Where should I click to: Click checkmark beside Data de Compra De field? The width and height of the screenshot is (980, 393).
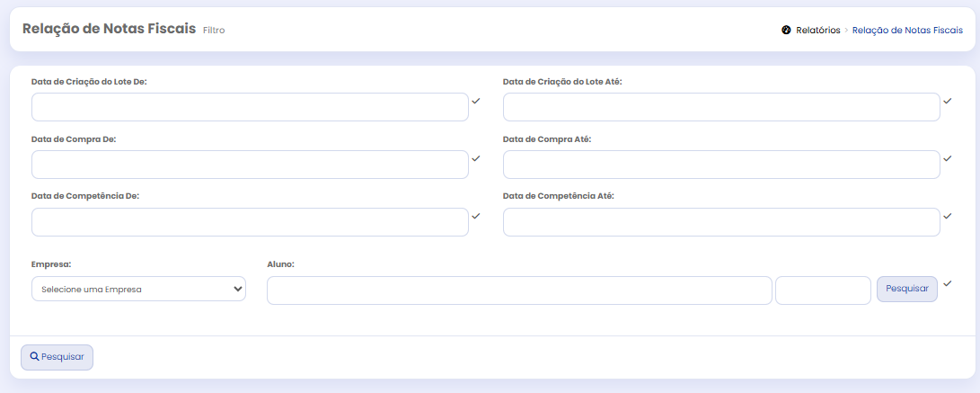(x=476, y=158)
